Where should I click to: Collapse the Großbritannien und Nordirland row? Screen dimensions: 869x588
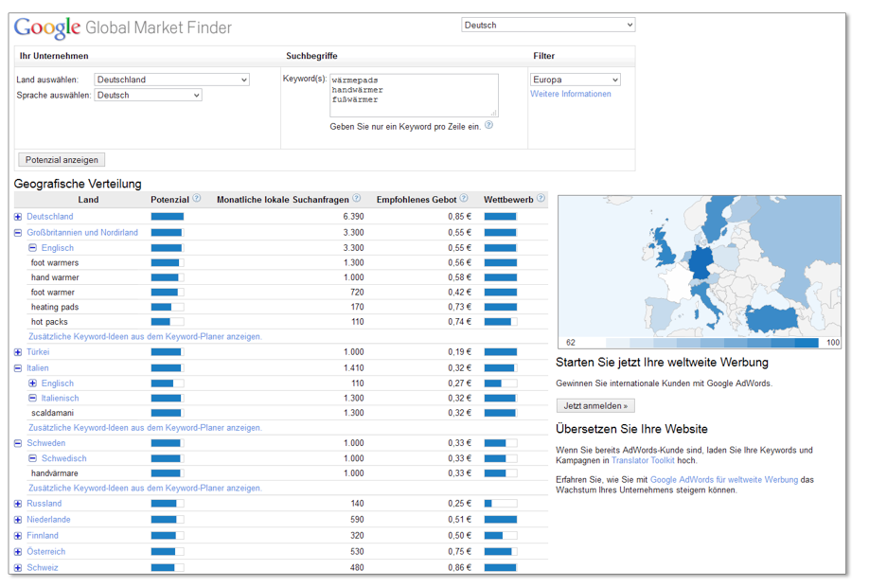18,233
